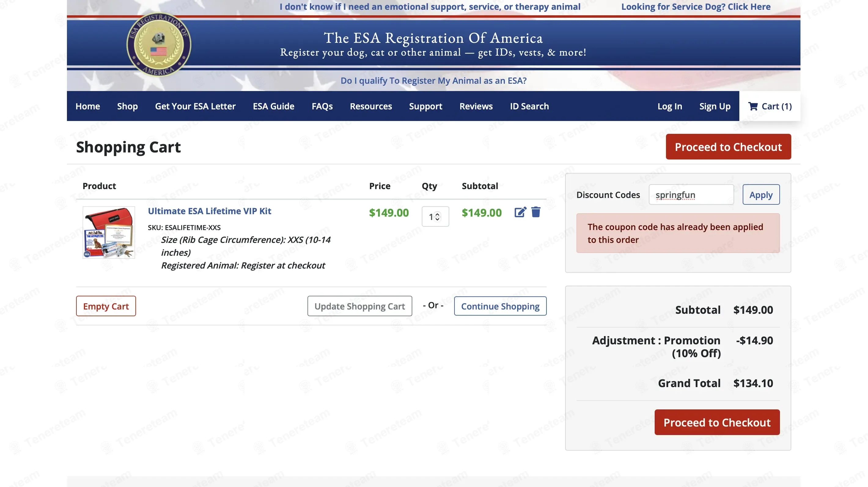Open the 'Looking for Service Dog' link
Image resolution: width=868 pixels, height=487 pixels.
coord(696,6)
